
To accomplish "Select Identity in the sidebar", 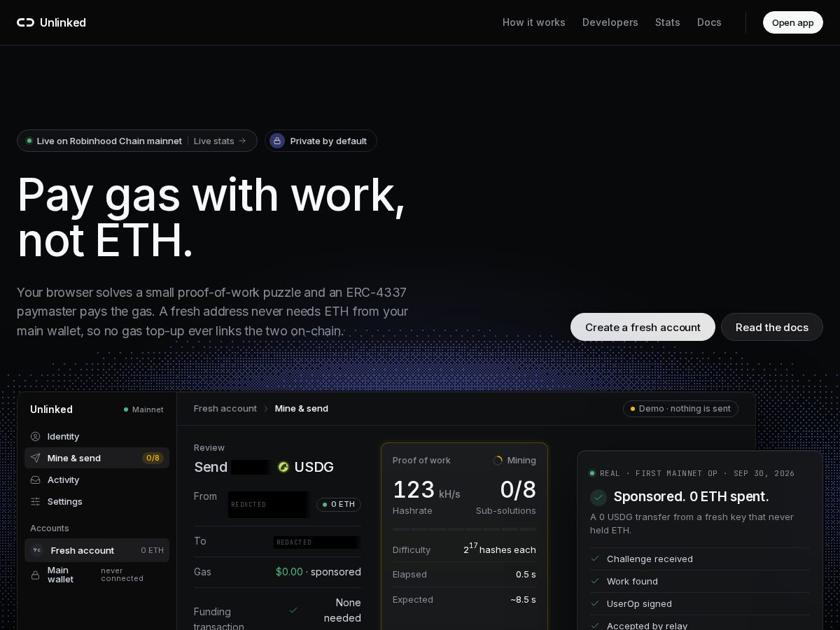I will (97, 436).
